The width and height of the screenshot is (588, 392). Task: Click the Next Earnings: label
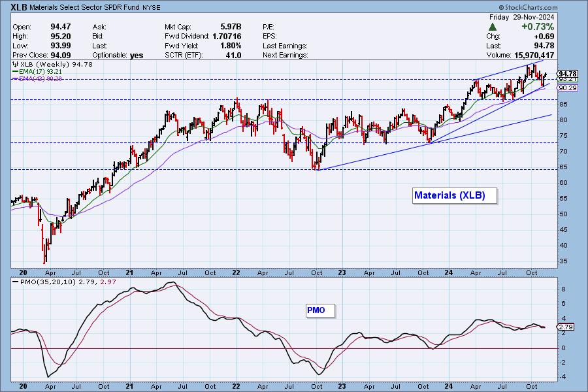pyautogui.click(x=286, y=55)
